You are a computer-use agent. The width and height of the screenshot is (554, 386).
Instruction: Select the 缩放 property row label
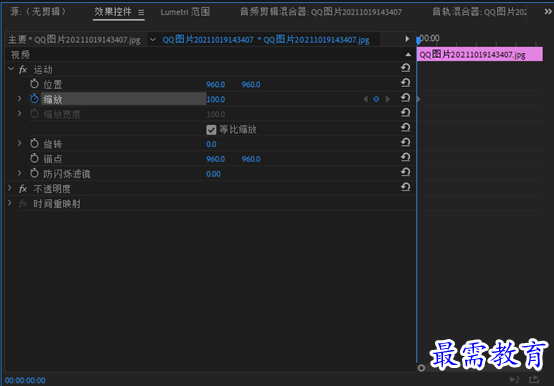tap(53, 100)
